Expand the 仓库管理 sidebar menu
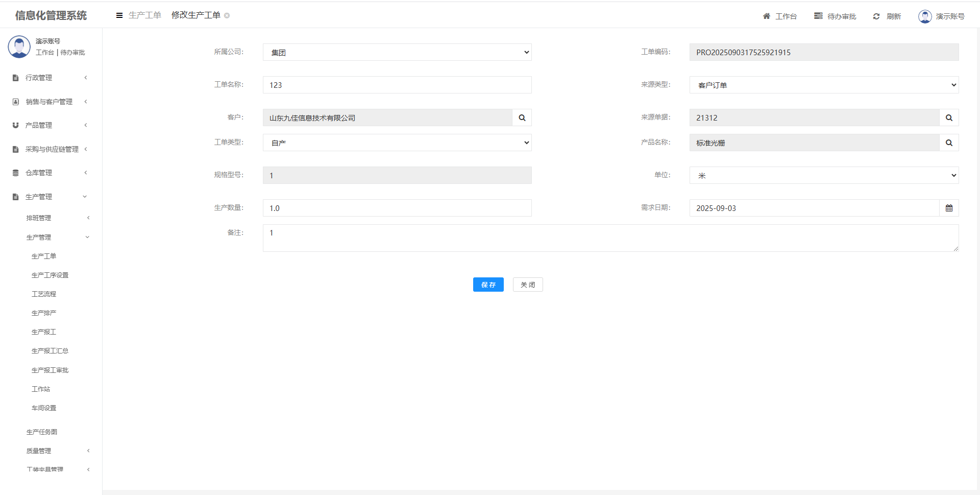The width and height of the screenshot is (980, 495). pos(39,173)
